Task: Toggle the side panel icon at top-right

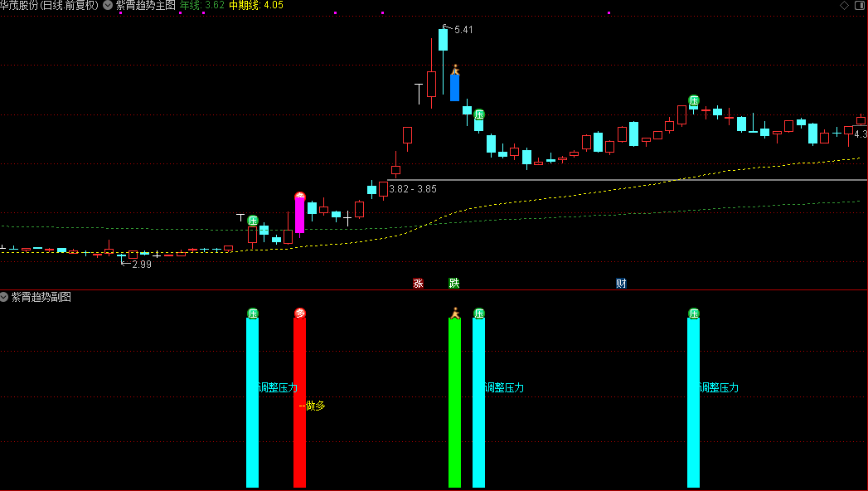Action: point(860,5)
